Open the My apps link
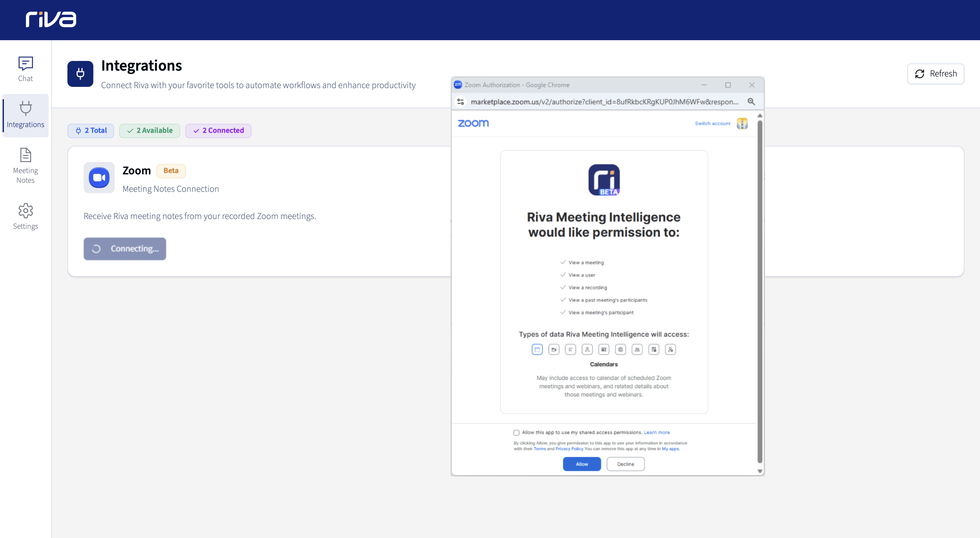 point(670,449)
